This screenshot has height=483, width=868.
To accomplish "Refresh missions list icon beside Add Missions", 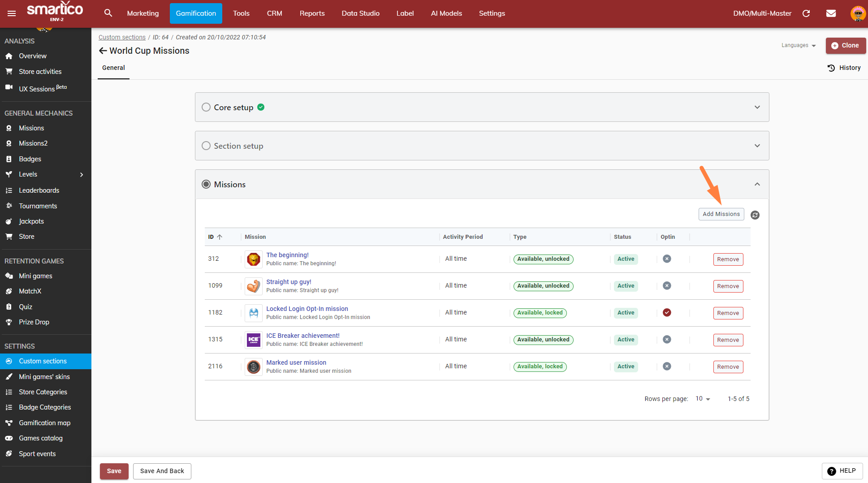I will (x=755, y=215).
